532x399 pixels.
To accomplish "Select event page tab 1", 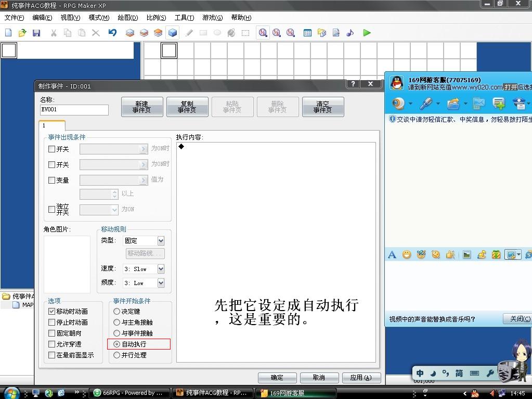I will [x=52, y=125].
